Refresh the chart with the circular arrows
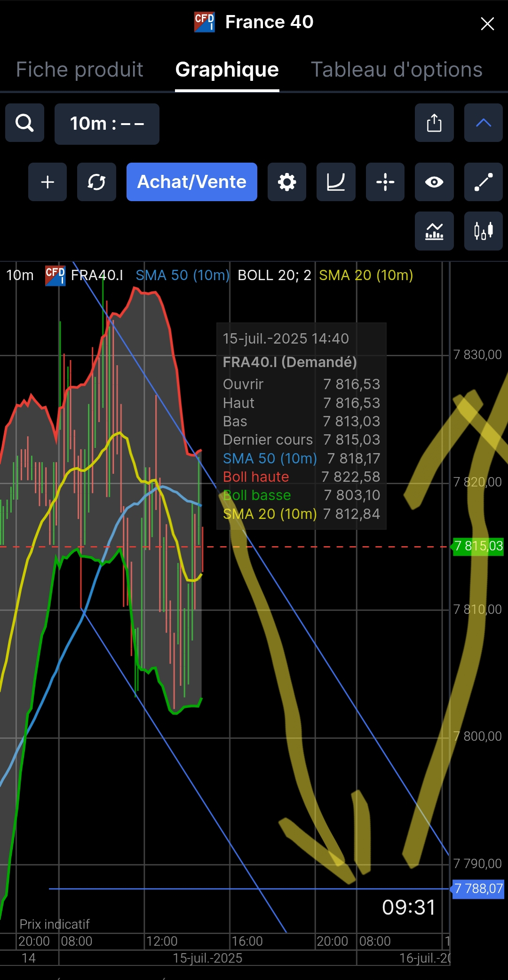This screenshot has height=980, width=508. tap(96, 182)
